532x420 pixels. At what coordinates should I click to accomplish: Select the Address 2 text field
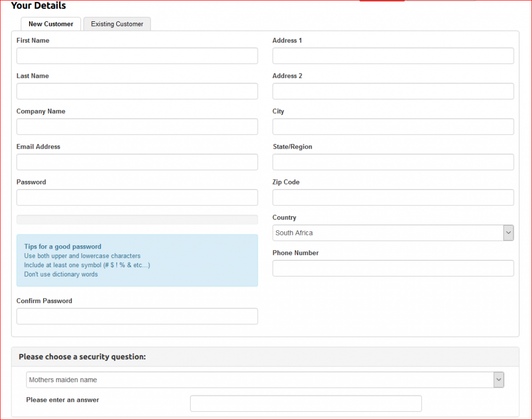(x=393, y=91)
